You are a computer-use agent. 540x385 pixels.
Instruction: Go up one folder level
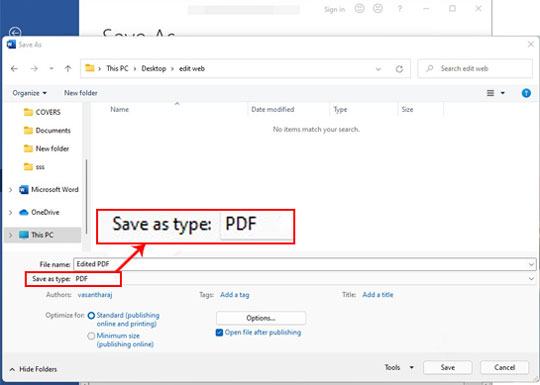coord(68,69)
